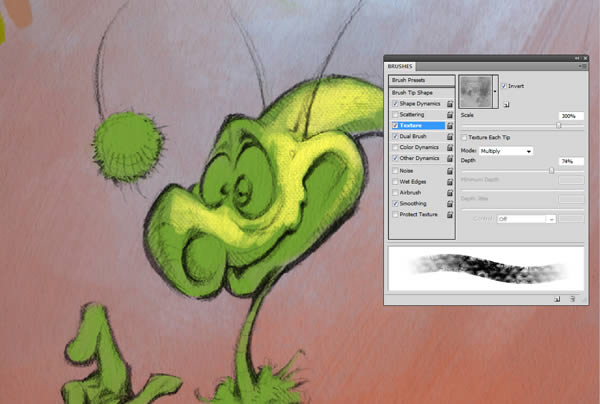Select the Other Dynamics entry

[x=419, y=158]
